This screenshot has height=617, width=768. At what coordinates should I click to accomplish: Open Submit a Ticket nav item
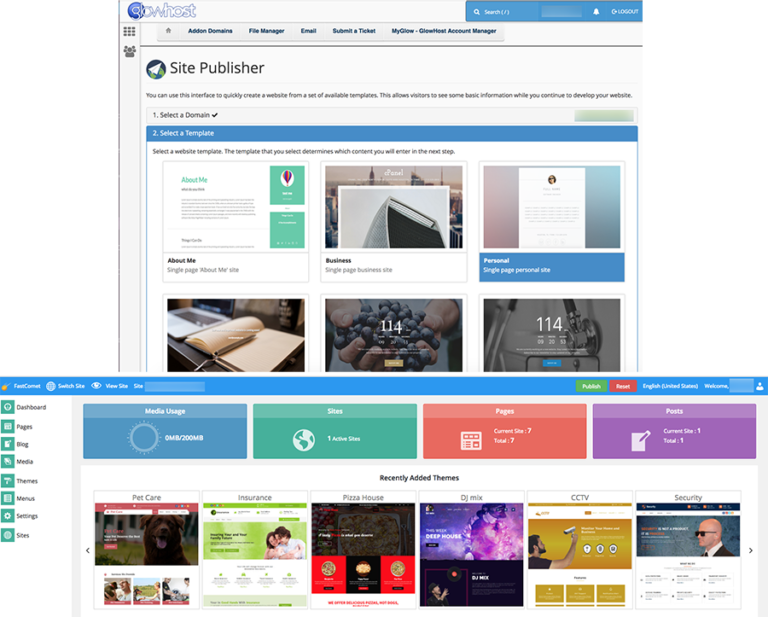(354, 31)
